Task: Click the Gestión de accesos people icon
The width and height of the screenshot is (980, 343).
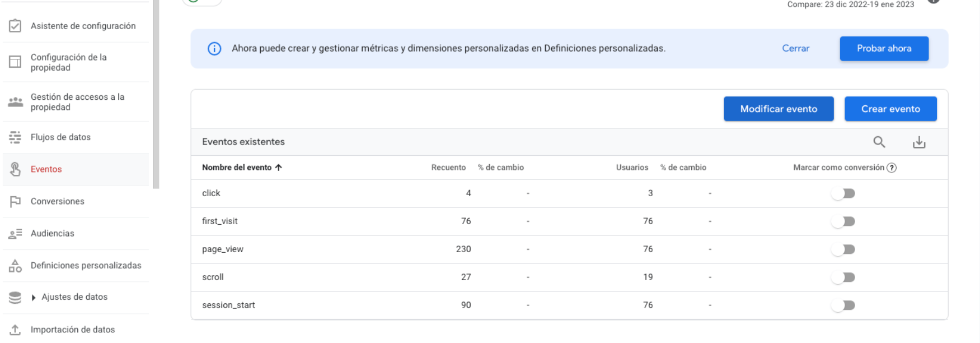Action: 15,102
